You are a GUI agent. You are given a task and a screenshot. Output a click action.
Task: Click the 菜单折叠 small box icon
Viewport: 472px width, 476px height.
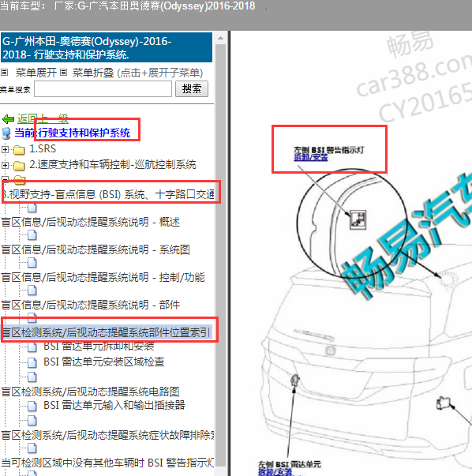point(63,73)
